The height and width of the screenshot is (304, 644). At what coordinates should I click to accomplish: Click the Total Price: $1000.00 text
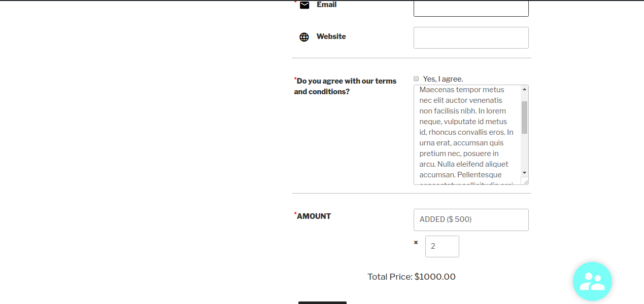[411, 277]
